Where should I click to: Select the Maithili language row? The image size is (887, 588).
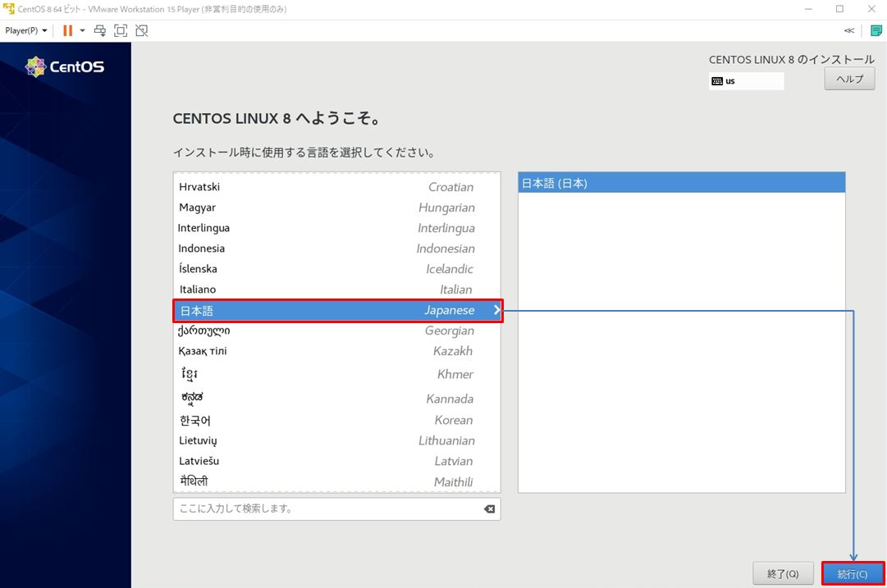[x=336, y=481]
